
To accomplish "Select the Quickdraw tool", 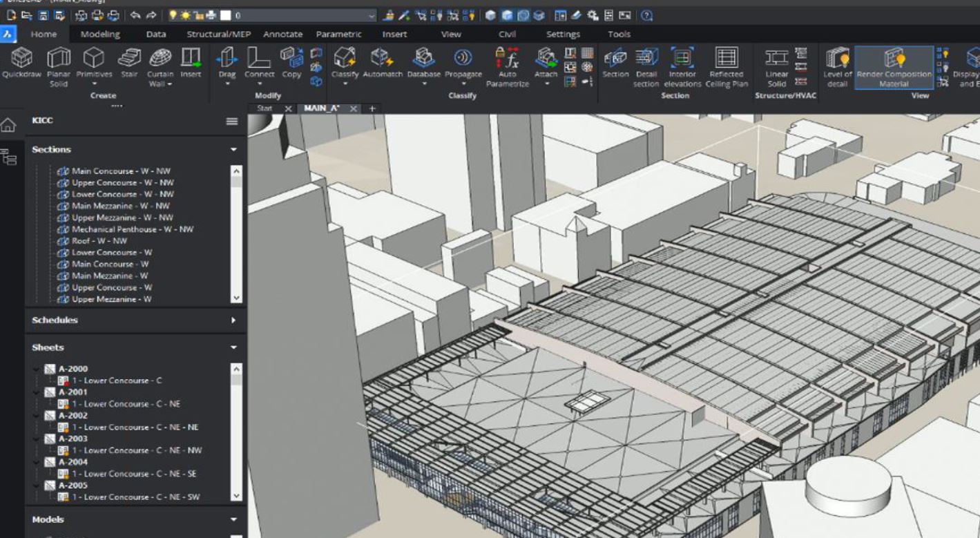I will [x=21, y=64].
